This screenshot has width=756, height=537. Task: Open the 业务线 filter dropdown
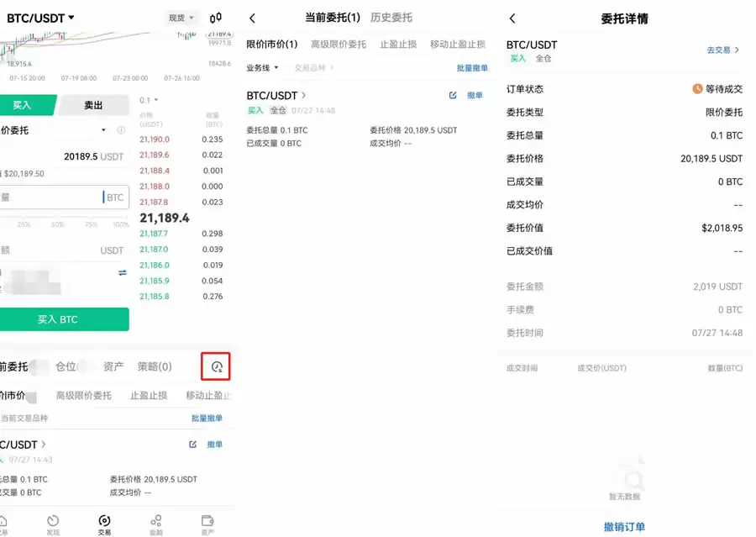point(260,67)
